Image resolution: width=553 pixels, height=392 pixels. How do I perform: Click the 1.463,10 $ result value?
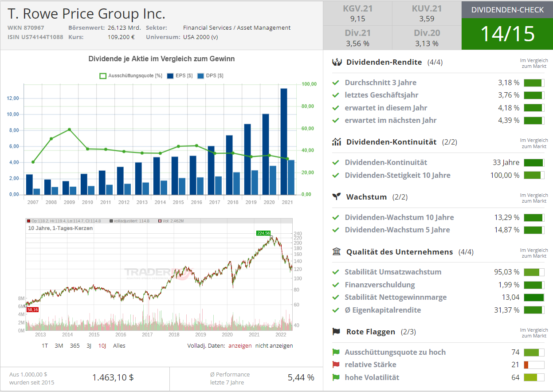[113, 378]
